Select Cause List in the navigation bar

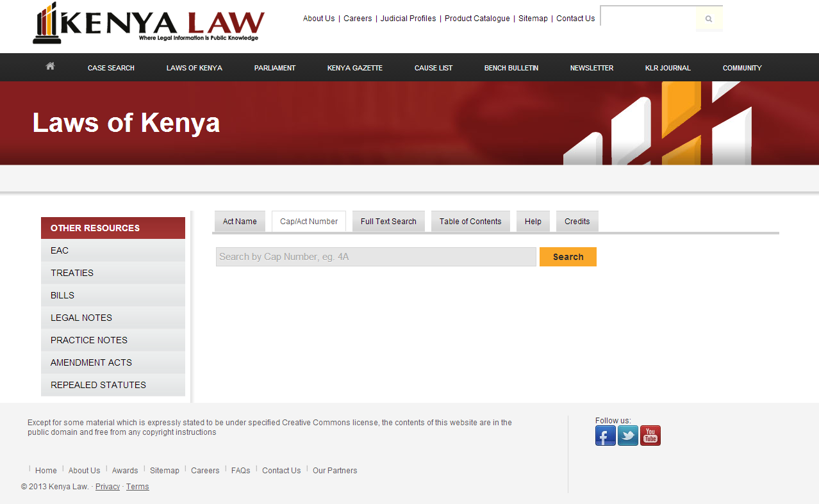(x=434, y=68)
